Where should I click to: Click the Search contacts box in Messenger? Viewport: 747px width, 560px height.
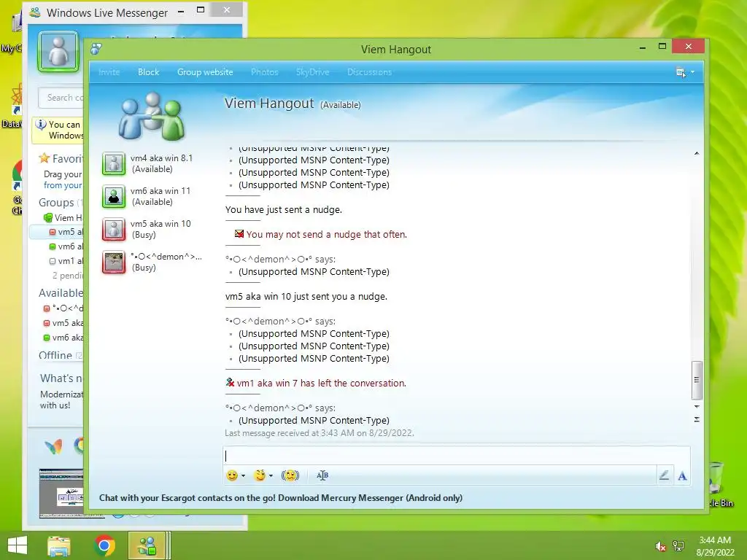pos(61,98)
